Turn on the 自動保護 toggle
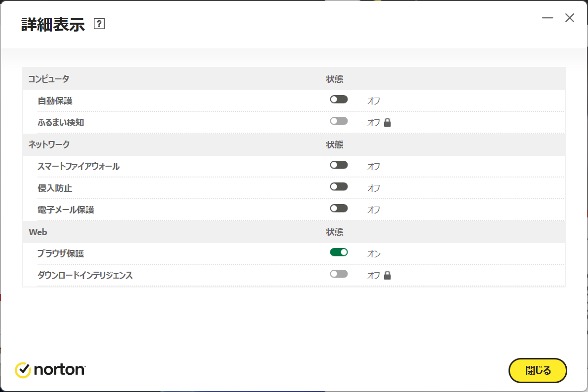Viewport: 588px width, 392px height. coord(339,100)
